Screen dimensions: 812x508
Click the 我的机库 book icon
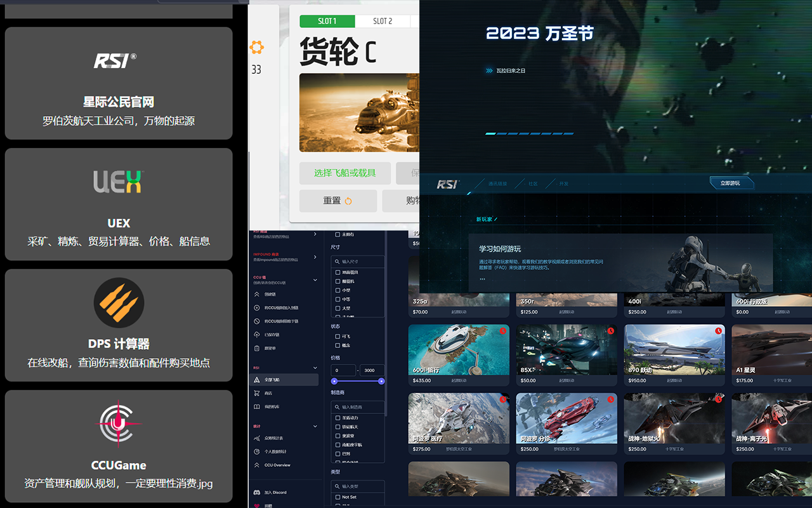coord(257,406)
